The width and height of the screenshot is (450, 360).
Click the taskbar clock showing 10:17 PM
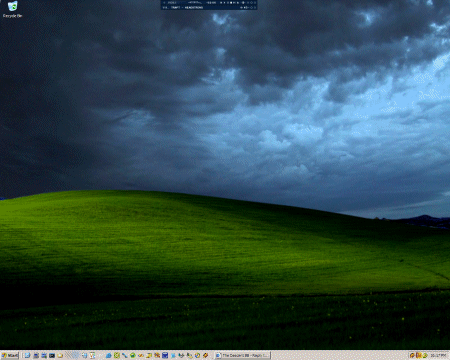click(438, 356)
